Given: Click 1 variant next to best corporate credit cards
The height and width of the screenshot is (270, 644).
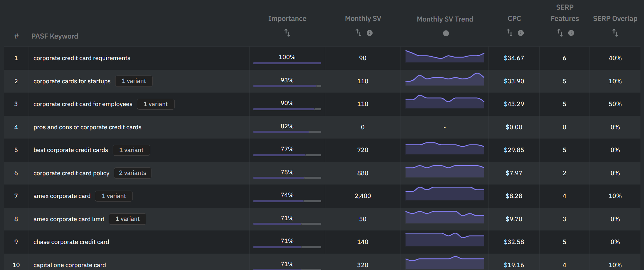Looking at the screenshot, I should tap(131, 150).
